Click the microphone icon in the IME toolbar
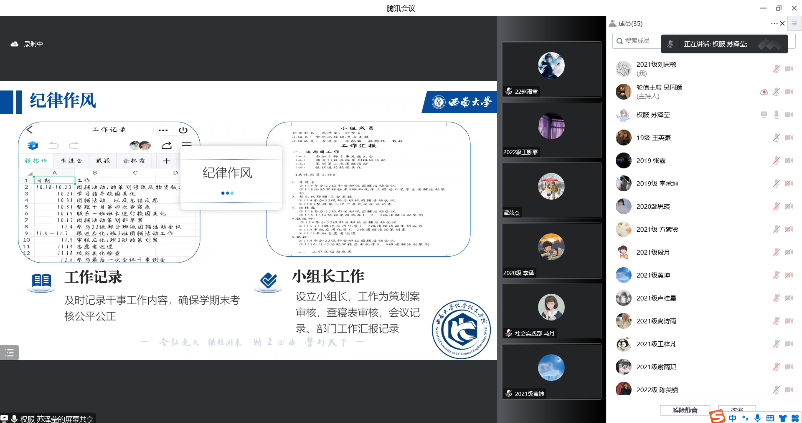The width and height of the screenshot is (802, 423). [x=757, y=416]
